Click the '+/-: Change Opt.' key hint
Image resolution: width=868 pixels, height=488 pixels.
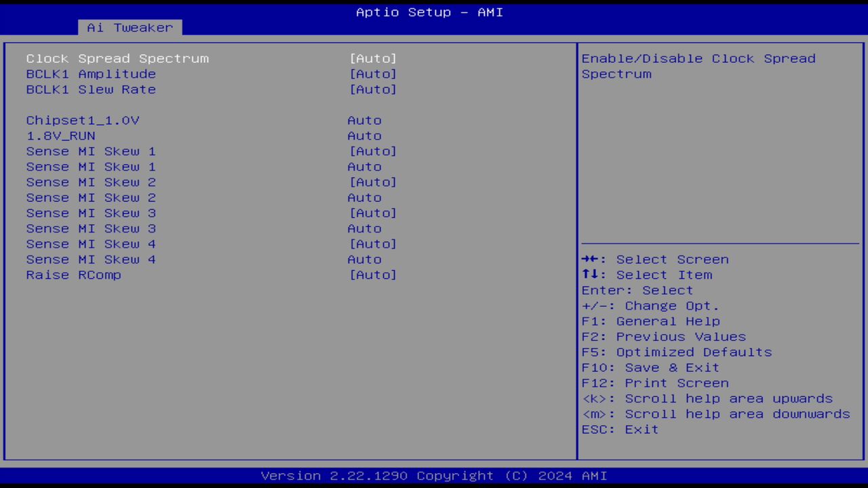[x=650, y=306]
